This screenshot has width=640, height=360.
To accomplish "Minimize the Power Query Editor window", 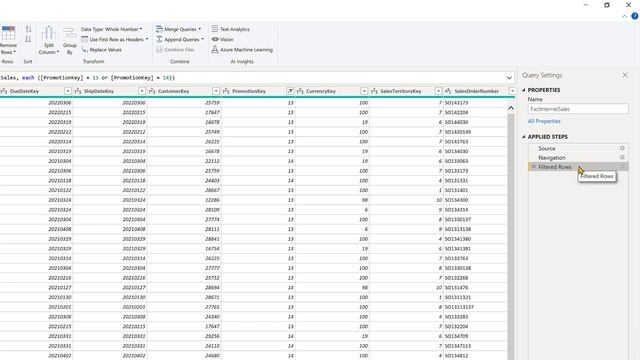I will 586,5.
